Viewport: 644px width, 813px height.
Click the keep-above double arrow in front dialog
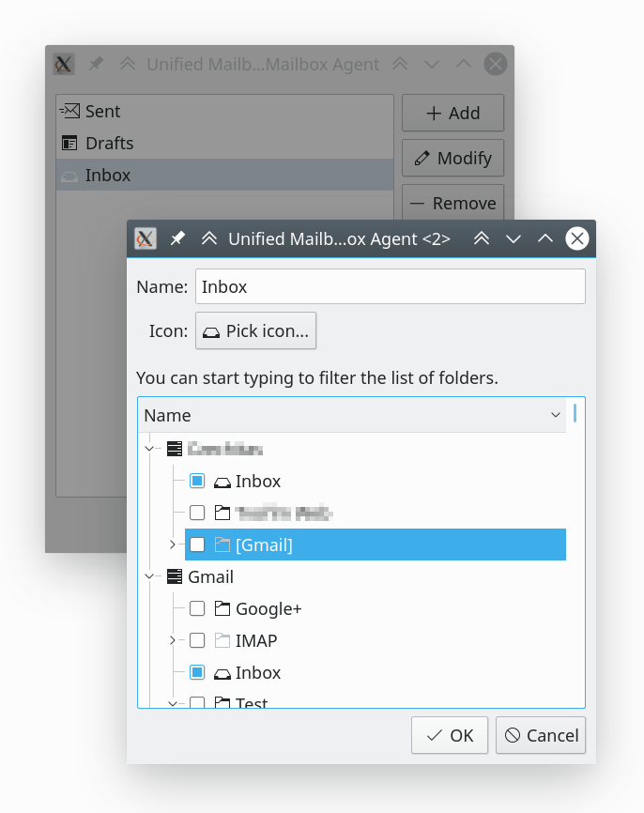click(x=209, y=239)
